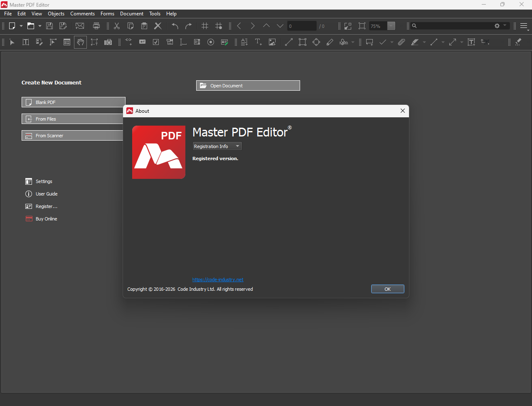Select the Snapshot camera tool
Image resolution: width=532 pixels, height=406 pixels.
(108, 42)
